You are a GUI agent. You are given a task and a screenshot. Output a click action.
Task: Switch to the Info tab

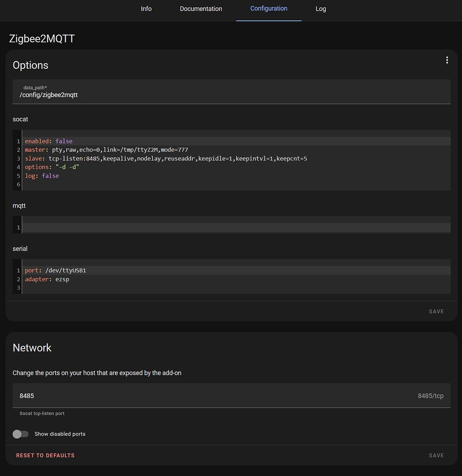pyautogui.click(x=146, y=9)
